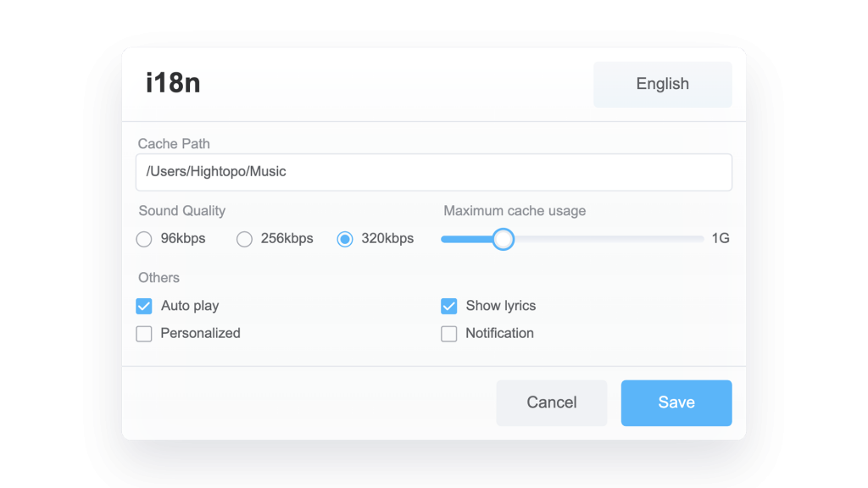868x488 pixels.
Task: Choose the 256kbps sound quality radio
Action: click(244, 240)
